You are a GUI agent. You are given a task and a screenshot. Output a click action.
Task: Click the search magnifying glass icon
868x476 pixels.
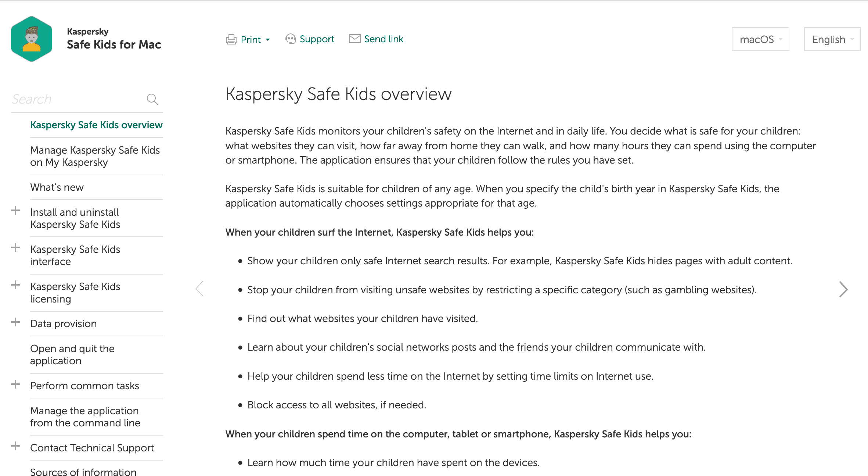pyautogui.click(x=152, y=99)
